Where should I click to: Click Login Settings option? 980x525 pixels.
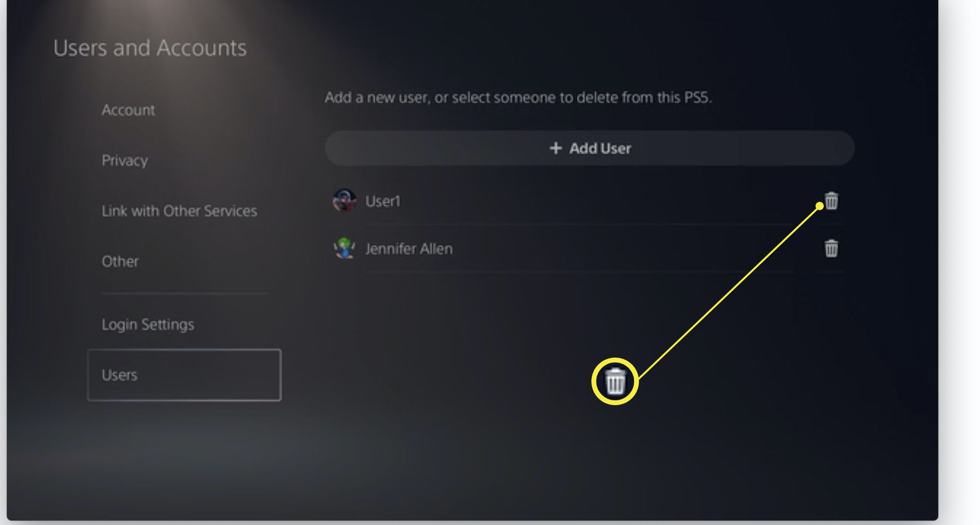click(148, 324)
